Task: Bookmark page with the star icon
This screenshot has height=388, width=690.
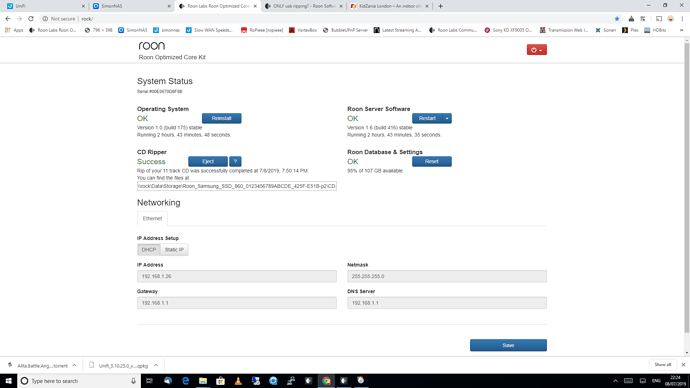Action: coord(617,19)
